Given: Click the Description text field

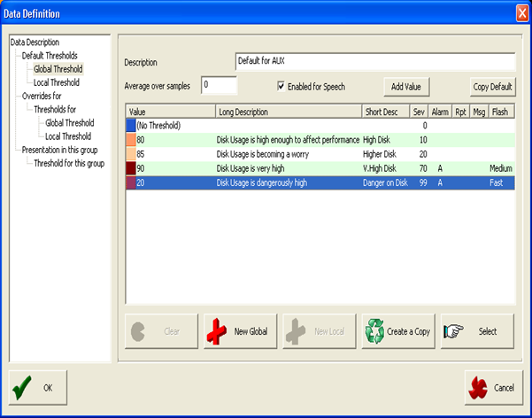Looking at the screenshot, I should coord(374,61).
